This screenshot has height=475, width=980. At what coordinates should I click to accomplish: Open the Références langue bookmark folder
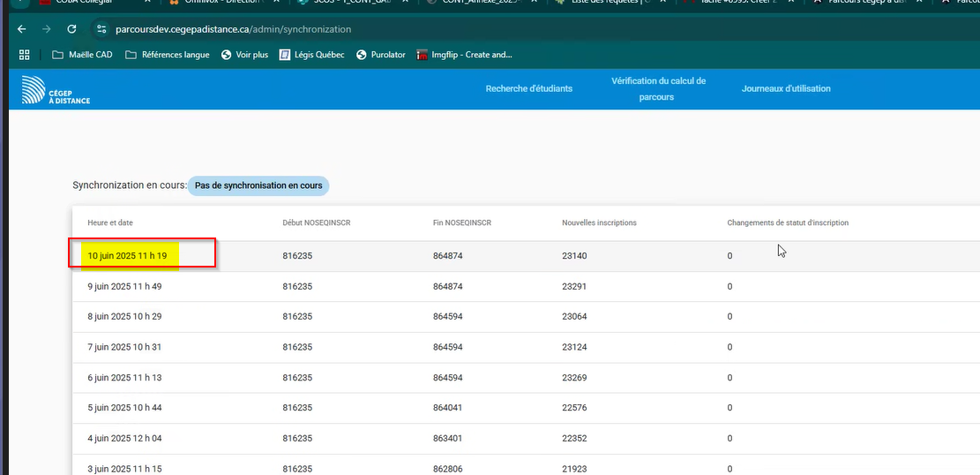tap(168, 55)
